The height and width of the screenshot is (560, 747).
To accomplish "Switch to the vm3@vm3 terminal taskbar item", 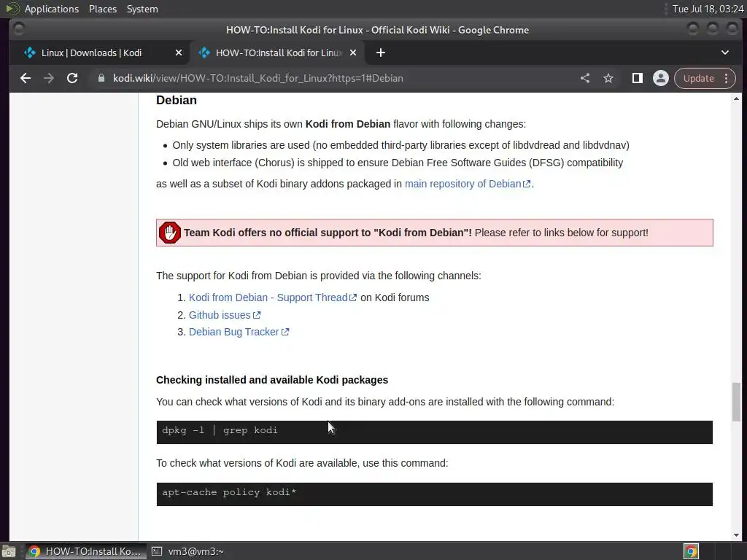I will [x=188, y=551].
